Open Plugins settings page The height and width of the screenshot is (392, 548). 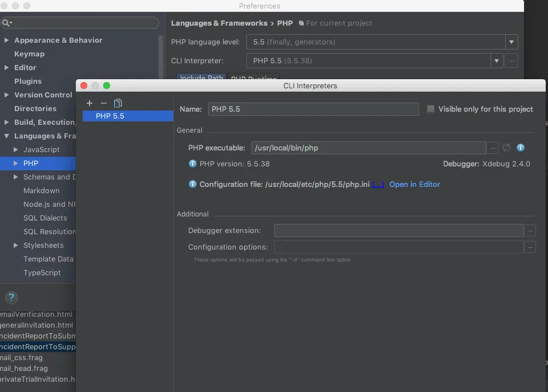pyautogui.click(x=28, y=81)
